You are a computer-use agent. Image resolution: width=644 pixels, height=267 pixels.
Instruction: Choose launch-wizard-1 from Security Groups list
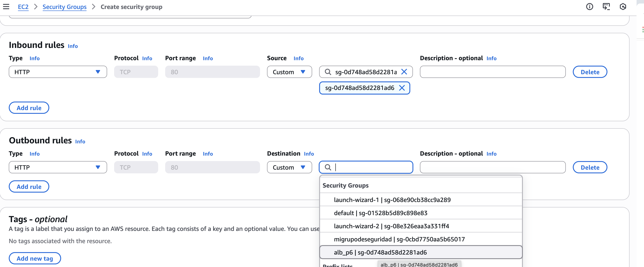[x=392, y=200]
